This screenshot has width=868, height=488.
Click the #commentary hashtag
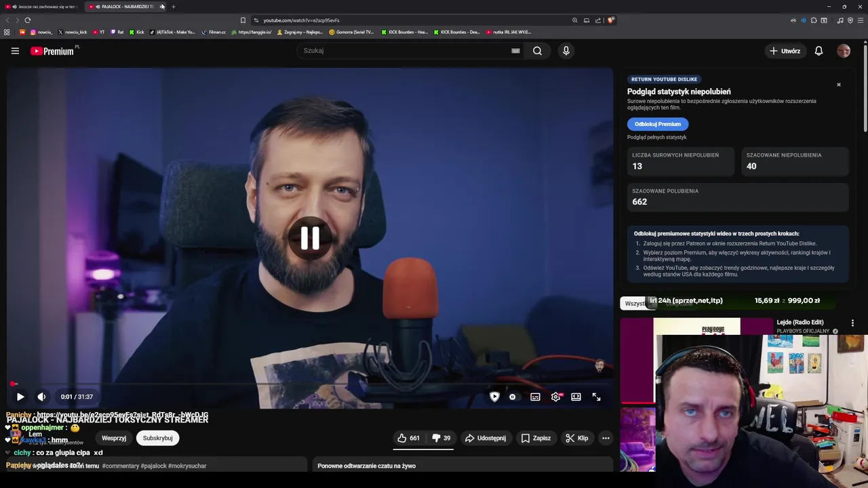point(121,466)
